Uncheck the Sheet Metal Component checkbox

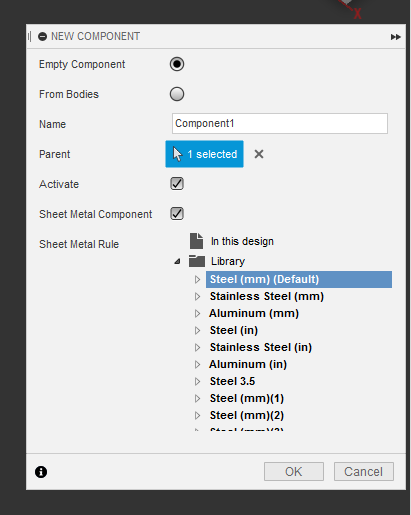point(177,214)
